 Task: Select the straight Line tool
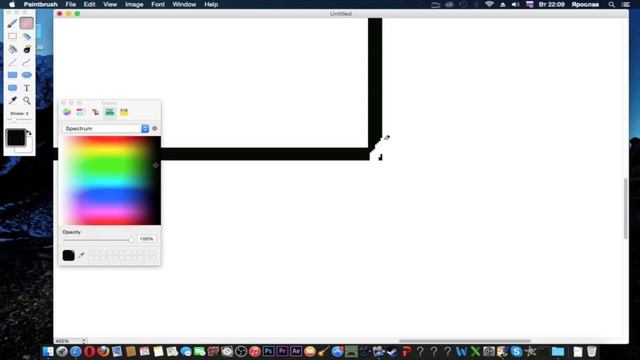click(12, 62)
